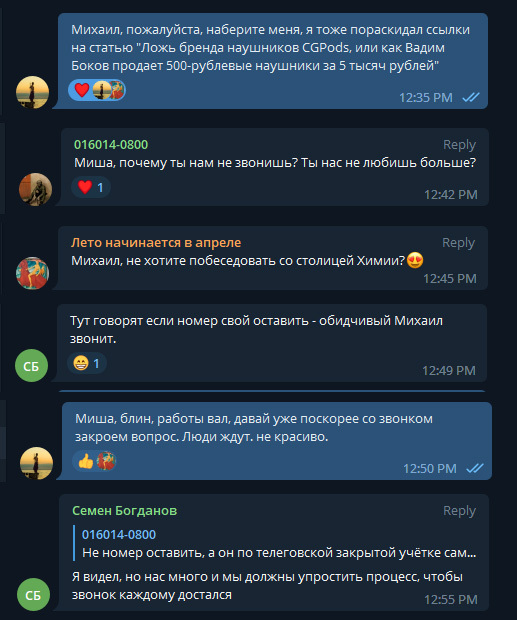Click double-check read icon on 12:50 PM message
The height and width of the screenshot is (620, 517).
point(475,469)
